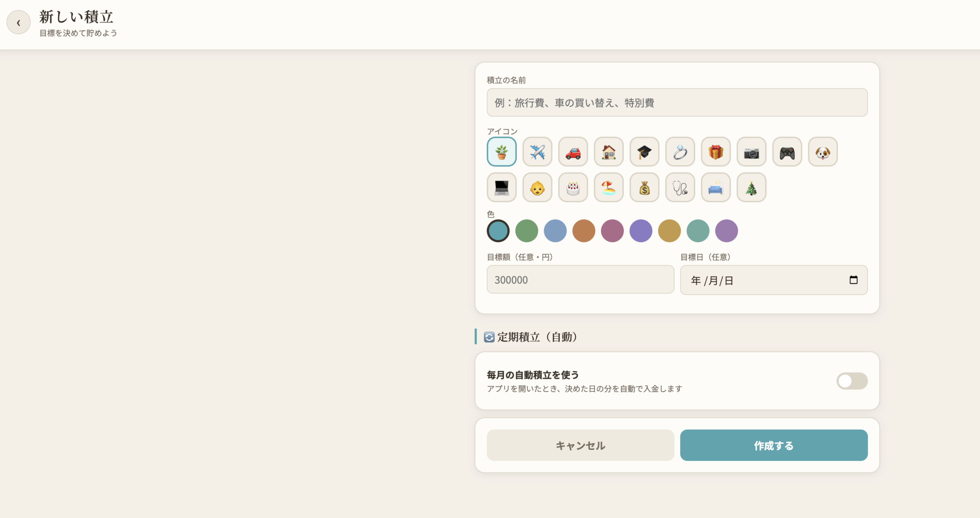
Task: Pick the money bag icon
Action: click(644, 187)
